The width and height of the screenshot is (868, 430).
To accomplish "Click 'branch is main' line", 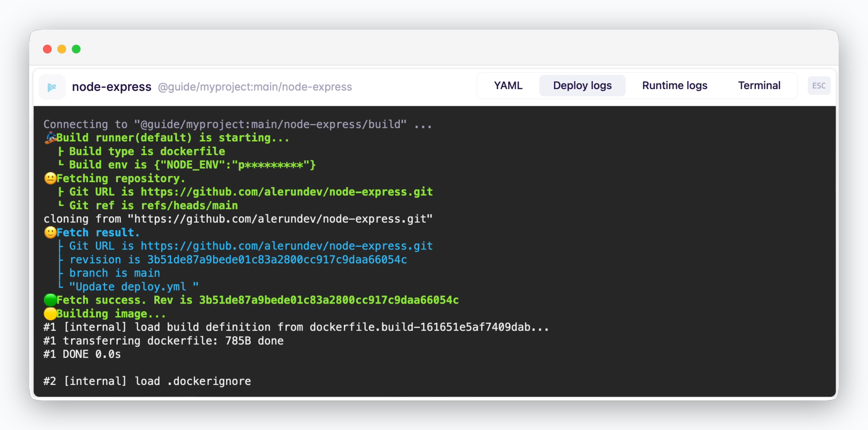I will pyautogui.click(x=115, y=273).
